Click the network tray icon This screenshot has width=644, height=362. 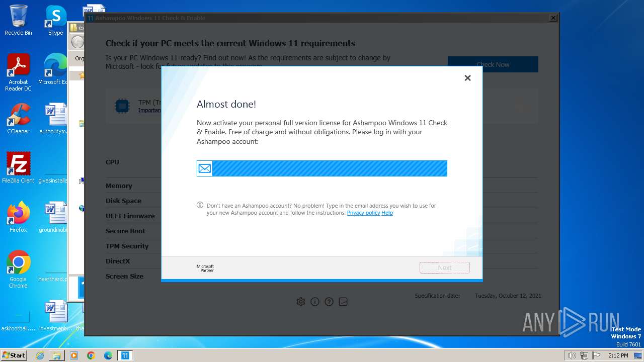click(584, 355)
